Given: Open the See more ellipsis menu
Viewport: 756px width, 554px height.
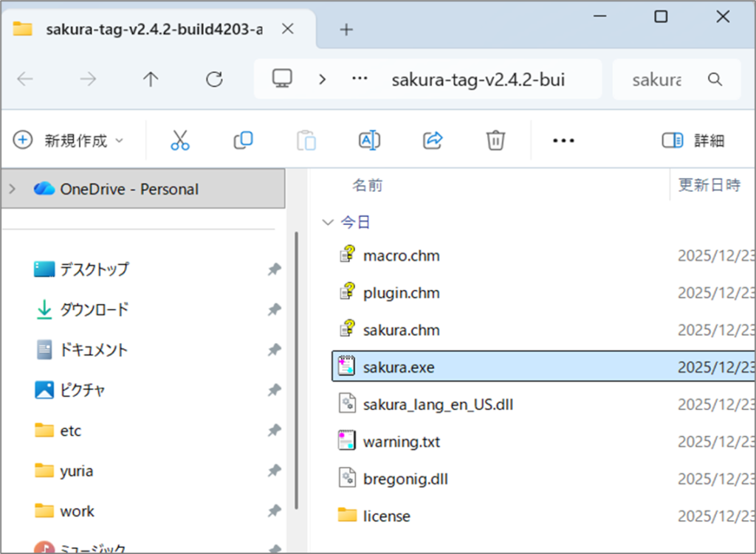Looking at the screenshot, I should click(563, 140).
